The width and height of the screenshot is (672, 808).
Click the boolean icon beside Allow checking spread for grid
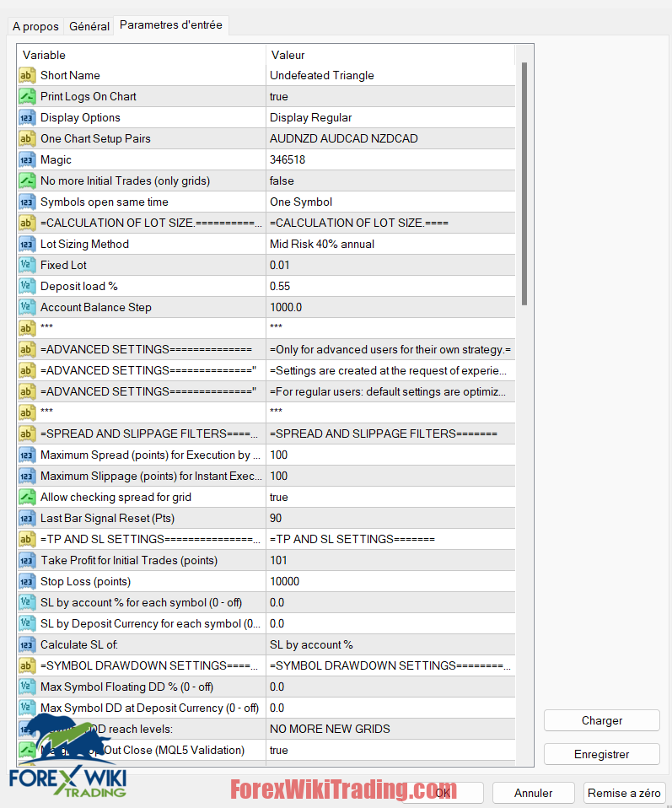point(27,498)
